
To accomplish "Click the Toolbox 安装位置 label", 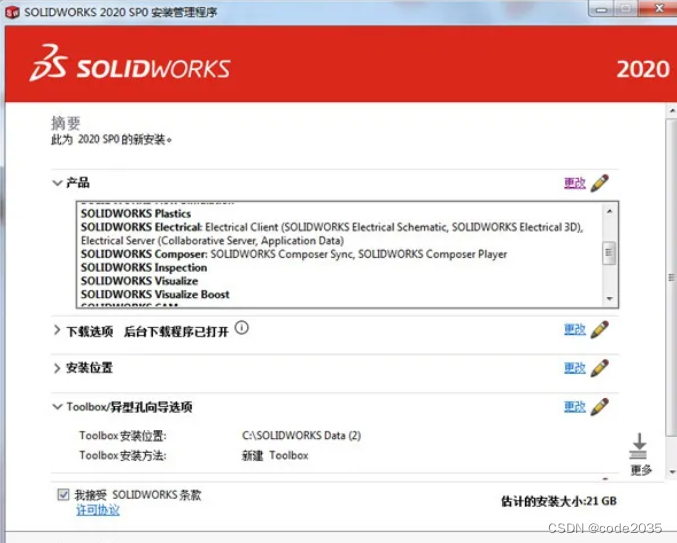I will pos(123,436).
